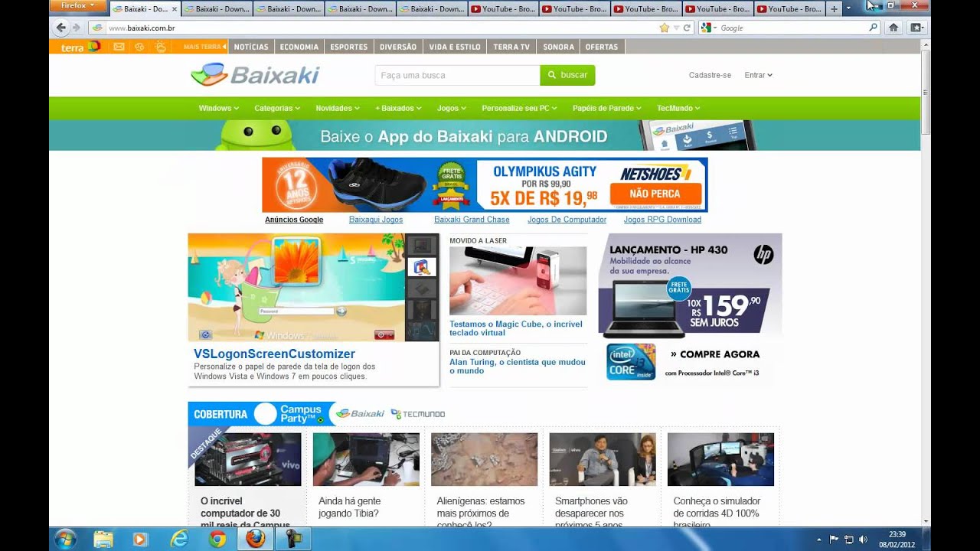The image size is (980, 551).
Task: Open the browser Home page button
Action: [893, 28]
